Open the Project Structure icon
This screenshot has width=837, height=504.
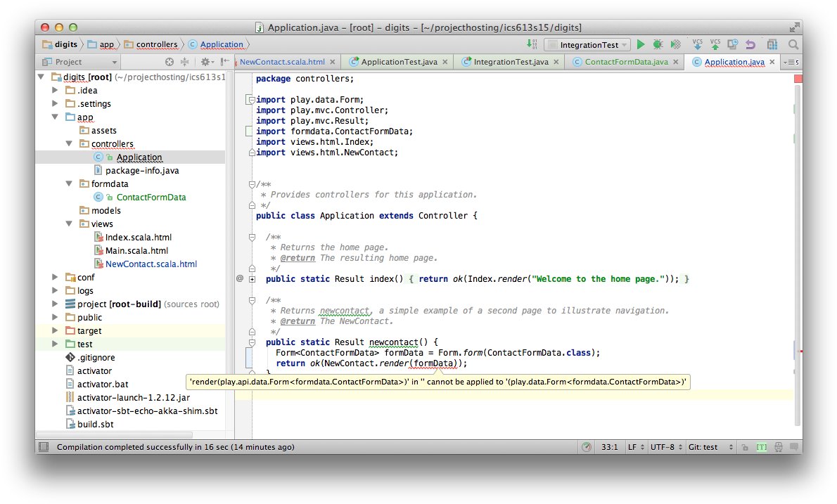tap(772, 44)
